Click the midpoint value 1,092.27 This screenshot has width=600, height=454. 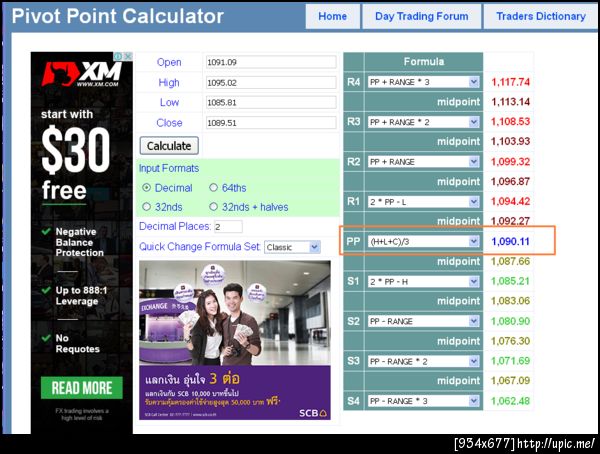click(510, 221)
